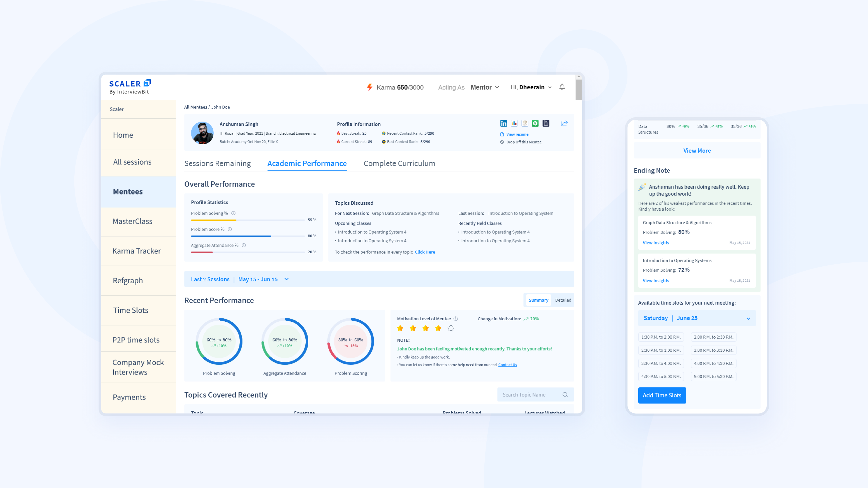Open Karma Tracker in the sidebar

point(139,251)
